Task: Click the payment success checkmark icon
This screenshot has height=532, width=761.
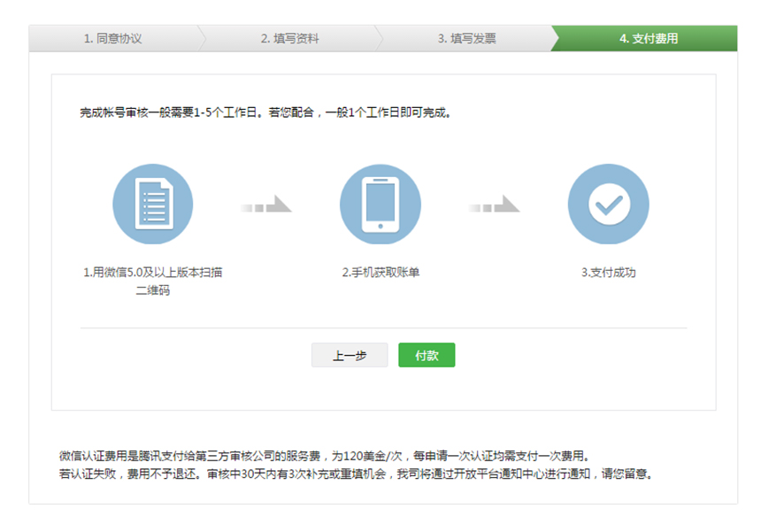Action: 607,204
